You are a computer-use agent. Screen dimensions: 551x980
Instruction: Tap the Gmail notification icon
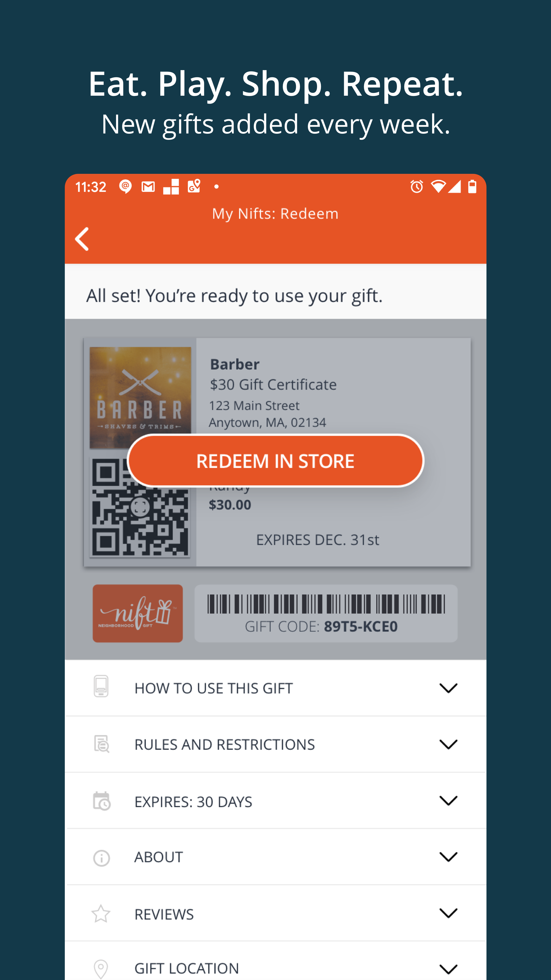click(x=148, y=187)
